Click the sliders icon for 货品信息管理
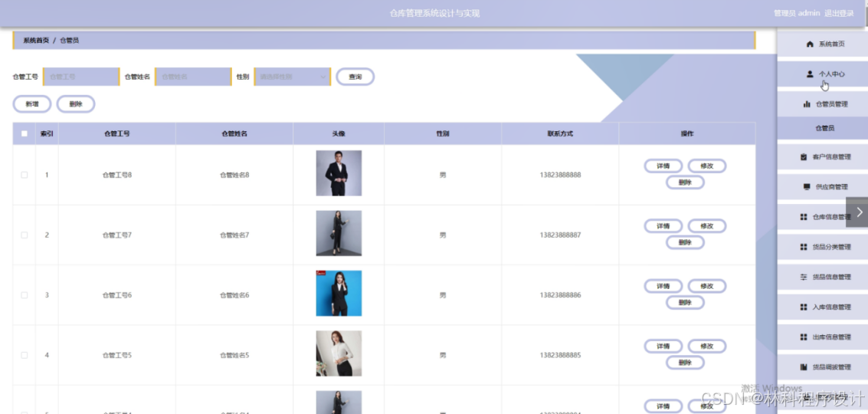The image size is (868, 414). (x=803, y=277)
